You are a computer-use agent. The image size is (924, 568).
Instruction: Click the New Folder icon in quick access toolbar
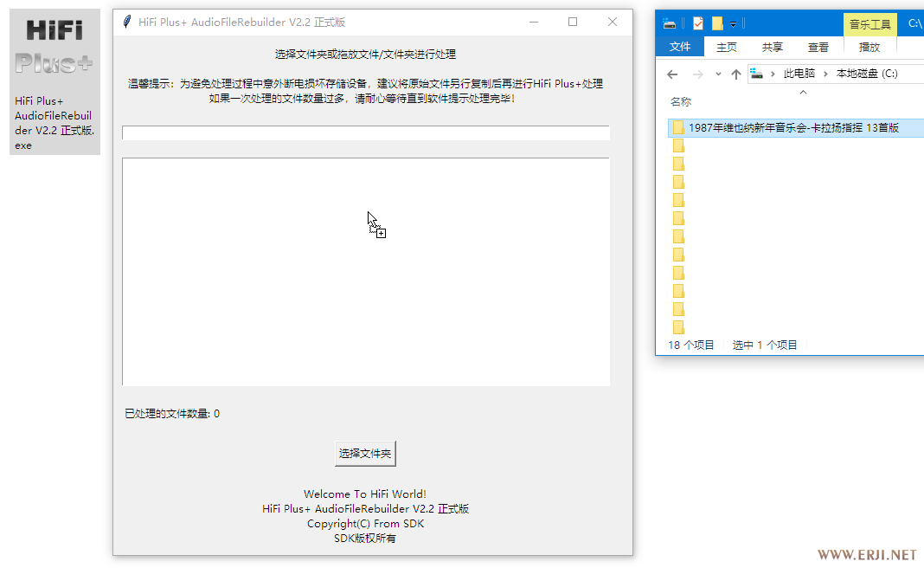(x=717, y=23)
